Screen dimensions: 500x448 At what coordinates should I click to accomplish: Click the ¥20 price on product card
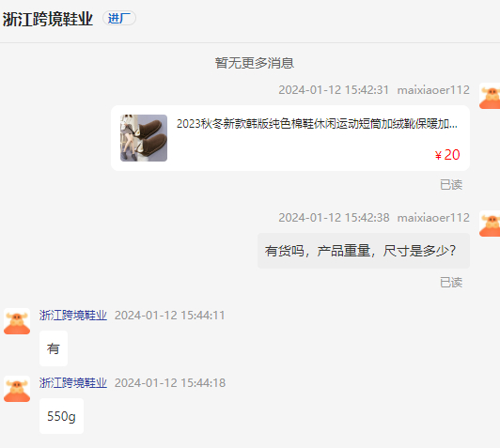click(447, 155)
